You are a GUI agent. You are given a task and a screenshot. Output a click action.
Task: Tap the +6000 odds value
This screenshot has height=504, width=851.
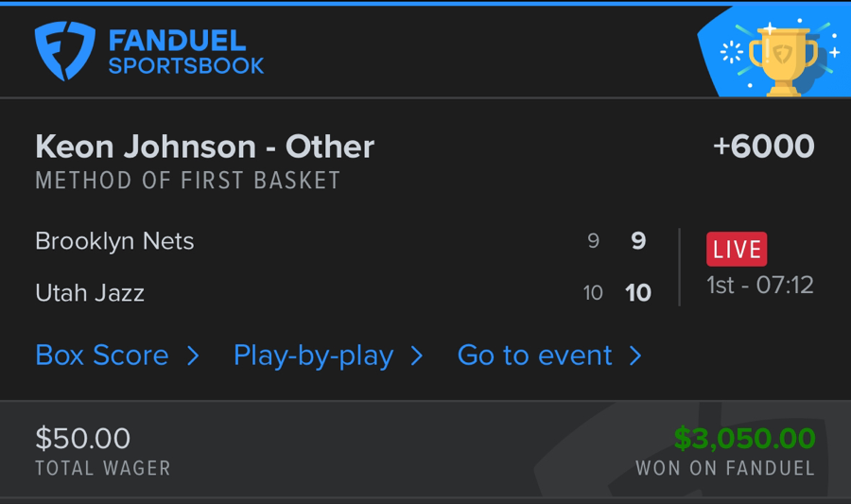coord(763,147)
